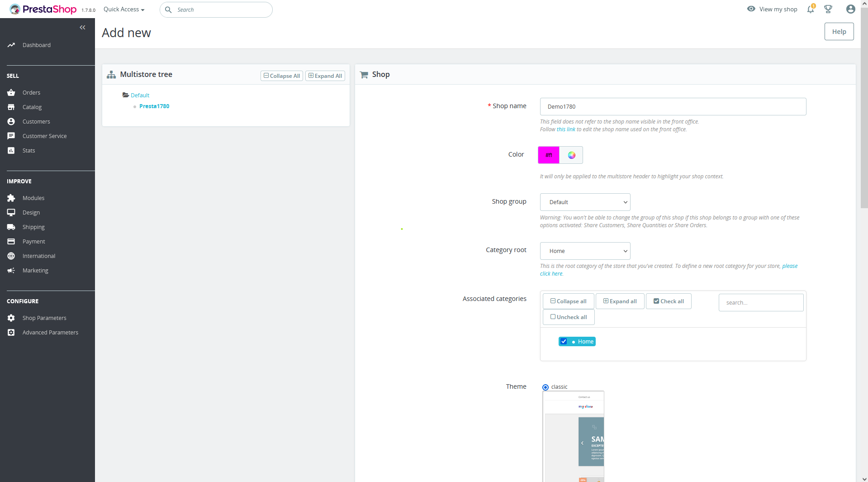
Task: Click the Shop Parameters gear icon
Action: 11,318
